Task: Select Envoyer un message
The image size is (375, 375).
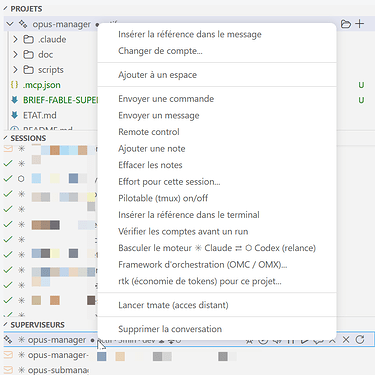Action: pos(159,115)
